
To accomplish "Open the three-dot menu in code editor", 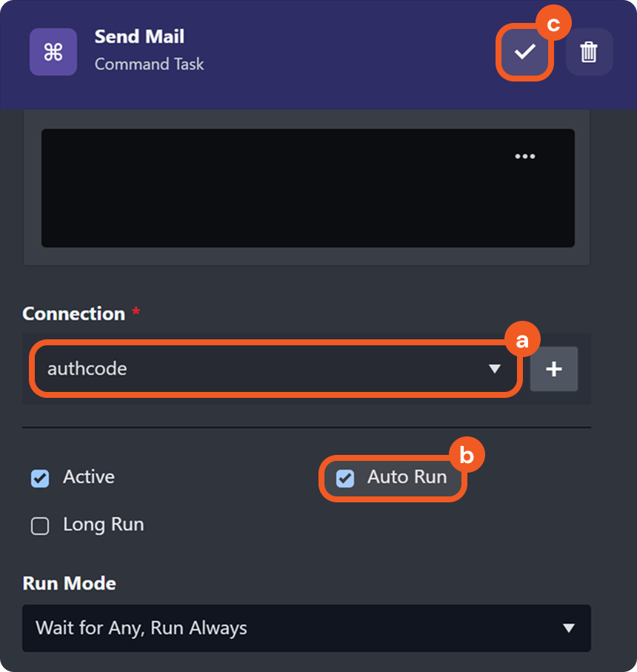I will click(x=524, y=156).
